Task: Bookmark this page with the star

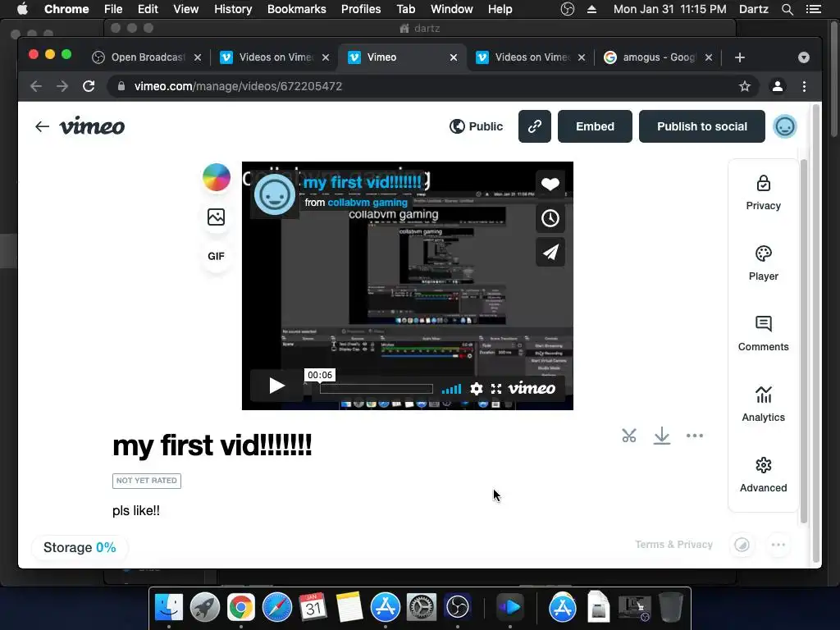Action: [x=744, y=86]
